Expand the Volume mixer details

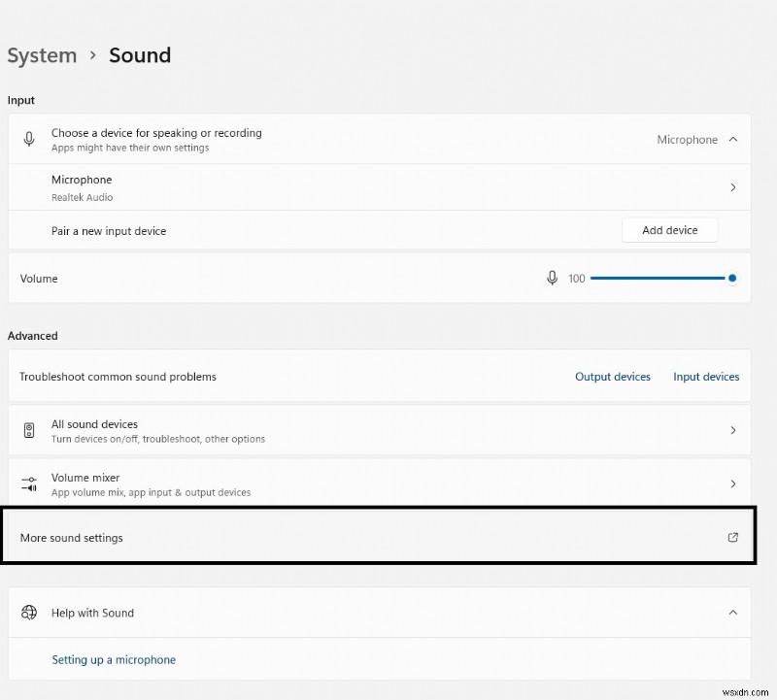tap(734, 483)
